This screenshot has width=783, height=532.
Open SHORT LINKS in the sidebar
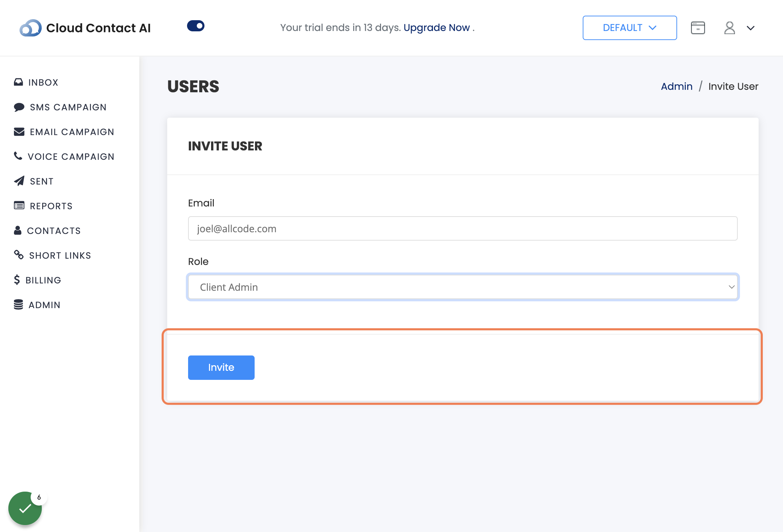pos(60,256)
